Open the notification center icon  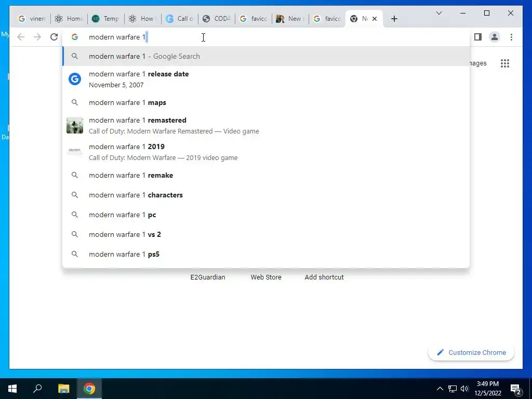[515, 390]
